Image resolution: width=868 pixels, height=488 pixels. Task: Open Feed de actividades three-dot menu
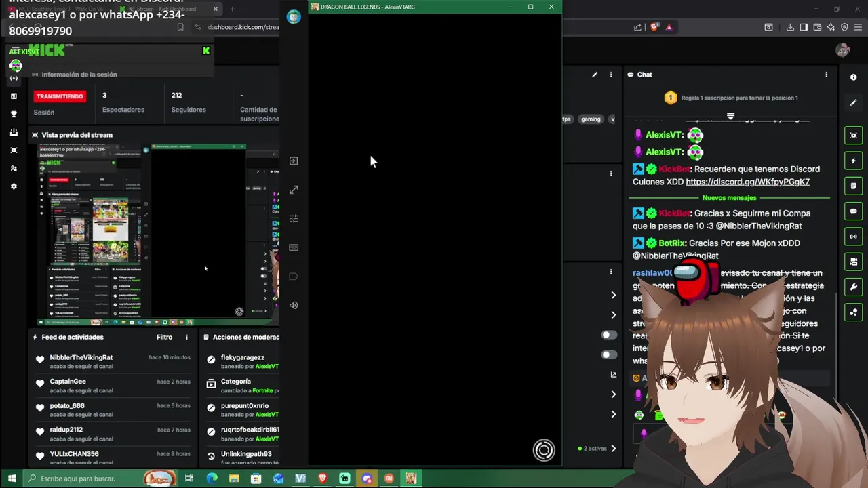pyautogui.click(x=186, y=337)
